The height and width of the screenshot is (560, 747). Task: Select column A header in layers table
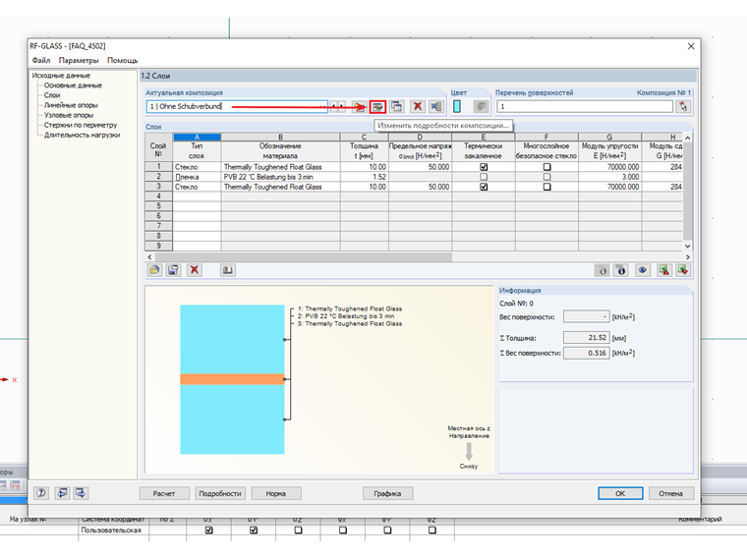(x=197, y=138)
